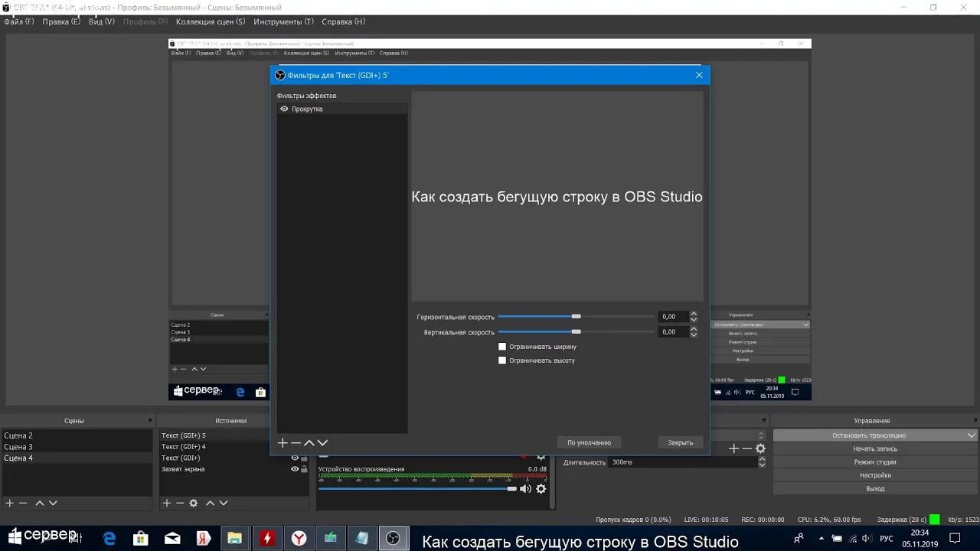This screenshot has height=551, width=980.
Task: Open scene transition type combo box arrows
Action: pos(761,435)
